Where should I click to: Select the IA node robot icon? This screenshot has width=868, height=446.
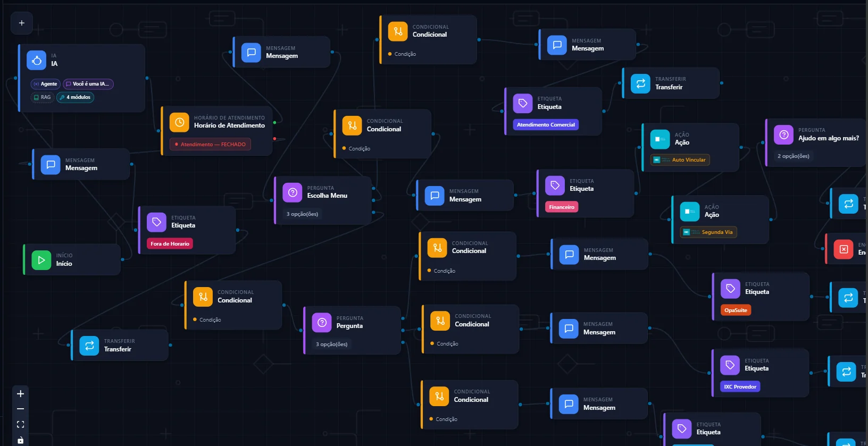point(37,61)
